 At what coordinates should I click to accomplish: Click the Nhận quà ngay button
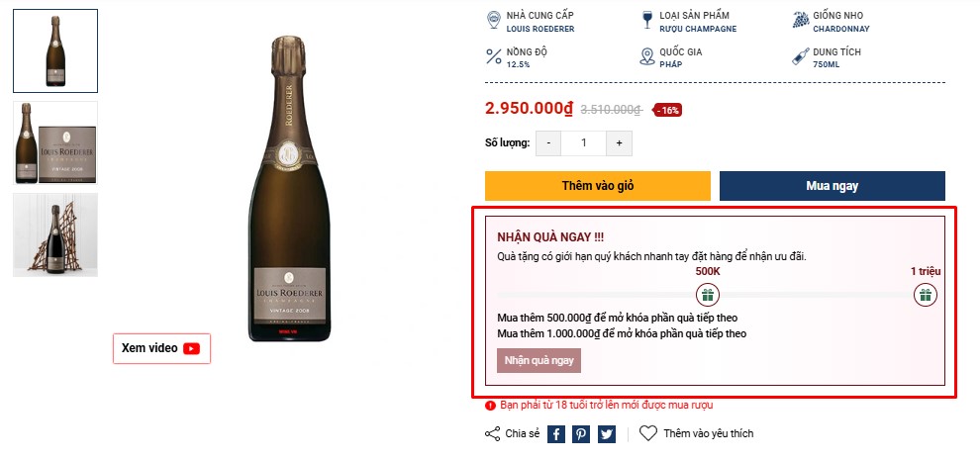point(539,360)
